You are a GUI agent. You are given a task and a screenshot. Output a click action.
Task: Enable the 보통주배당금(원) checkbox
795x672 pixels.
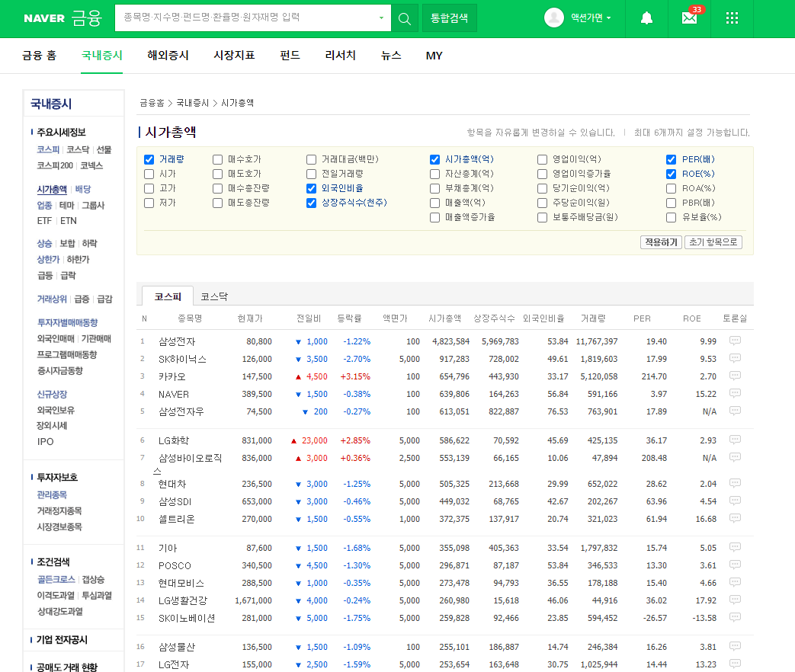542,217
